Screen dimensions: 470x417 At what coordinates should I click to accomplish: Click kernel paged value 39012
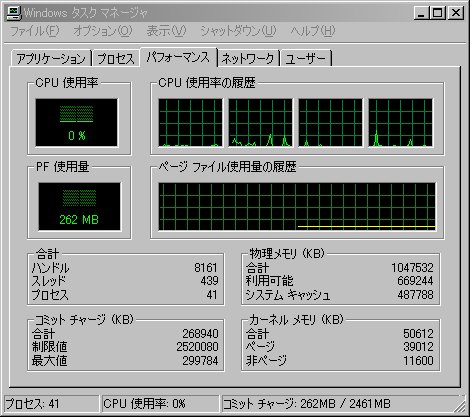pyautogui.click(x=418, y=347)
